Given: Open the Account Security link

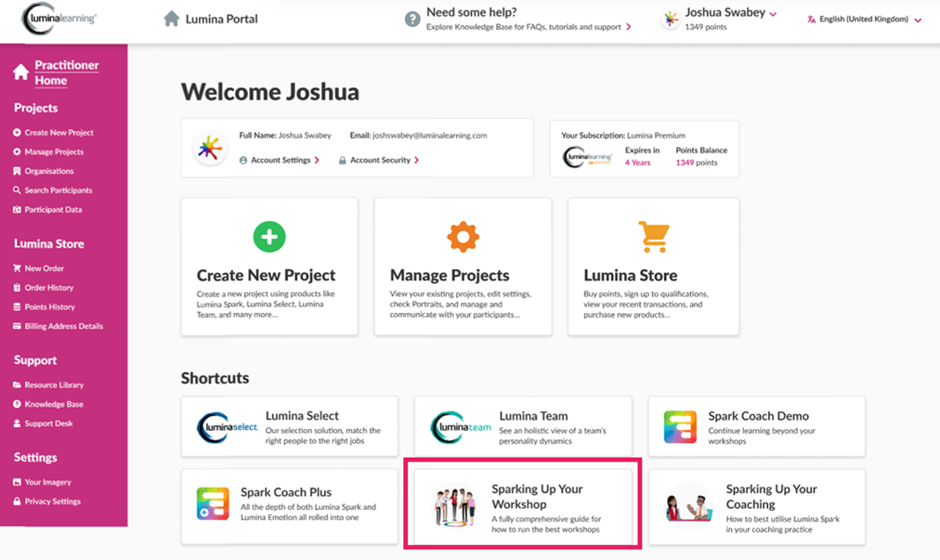Looking at the screenshot, I should pos(379,160).
